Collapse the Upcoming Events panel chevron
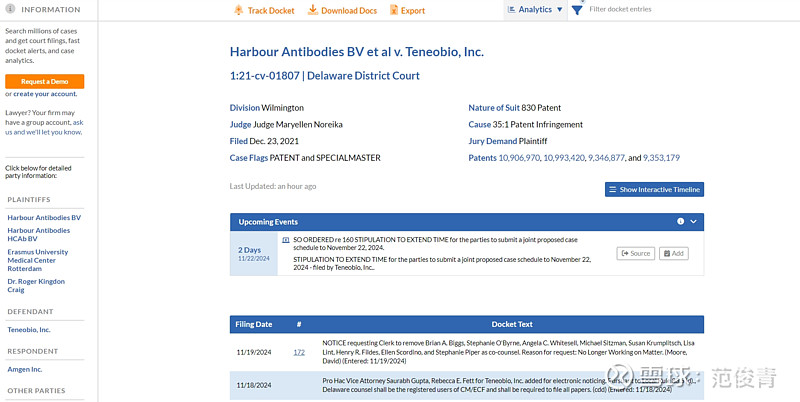 tap(693, 221)
